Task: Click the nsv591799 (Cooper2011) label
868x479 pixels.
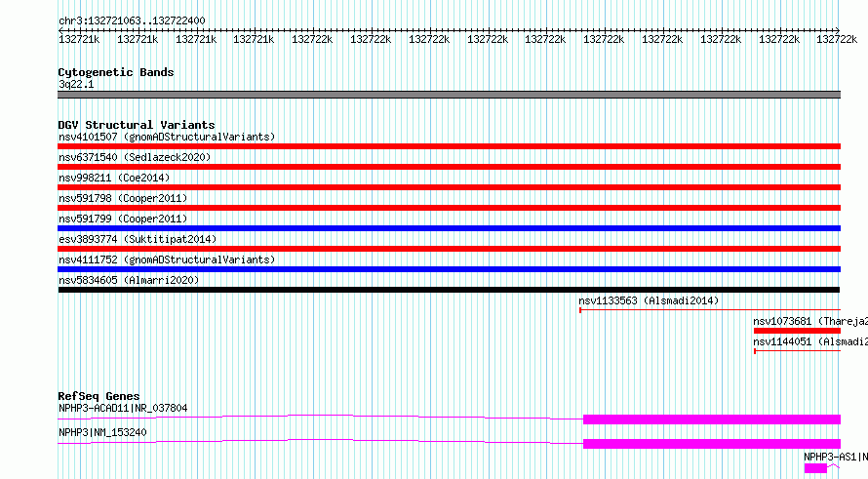Action: click(123, 219)
